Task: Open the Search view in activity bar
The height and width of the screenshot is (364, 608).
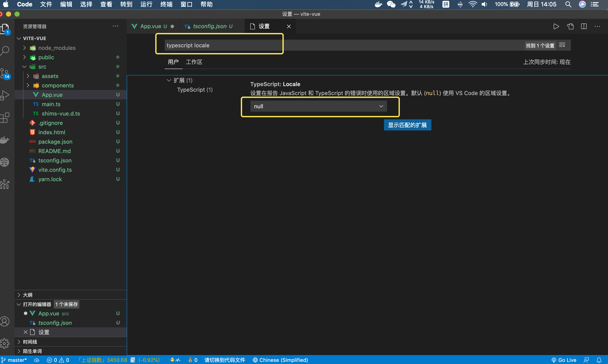Action: point(5,51)
